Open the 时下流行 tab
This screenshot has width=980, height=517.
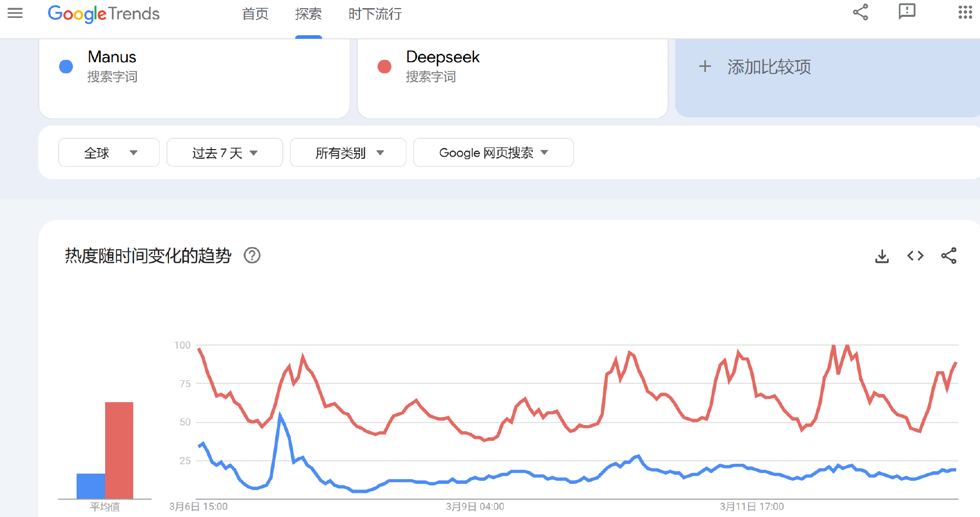tap(375, 14)
